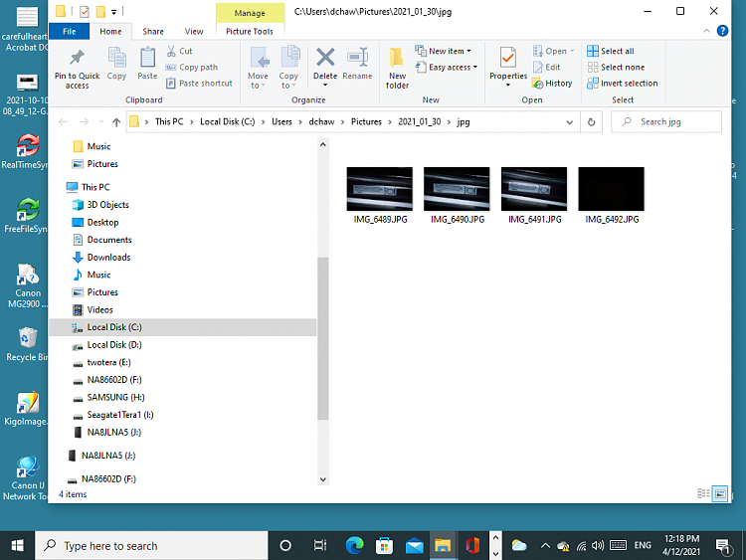Click the Manage contextual tab
The width and height of the screenshot is (746, 560).
[x=250, y=13]
